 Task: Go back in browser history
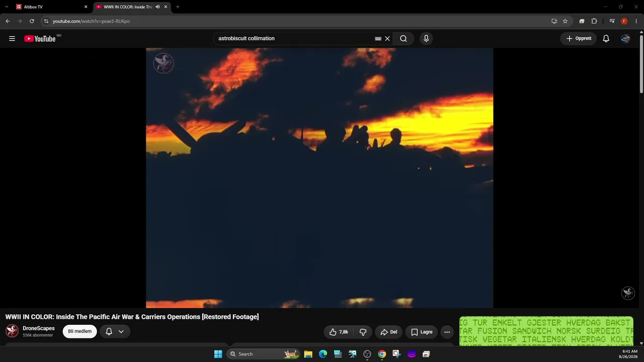pyautogui.click(x=8, y=21)
